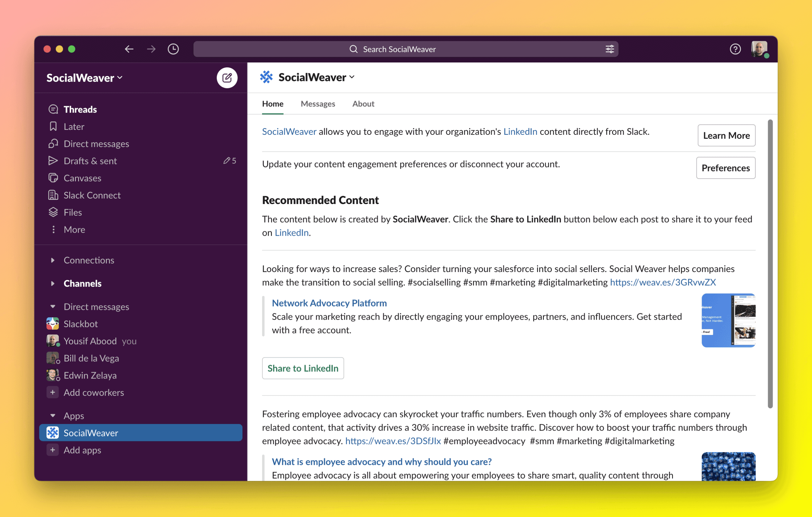
Task: Switch to the Home tab
Action: pyautogui.click(x=273, y=104)
